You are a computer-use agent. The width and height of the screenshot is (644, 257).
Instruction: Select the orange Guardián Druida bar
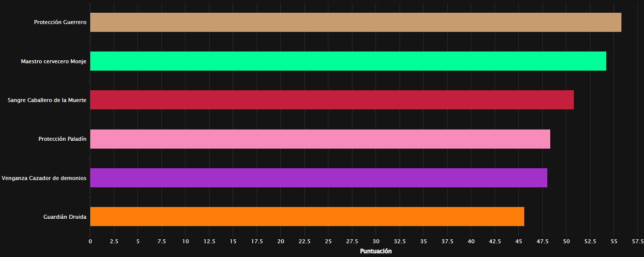[307, 217]
